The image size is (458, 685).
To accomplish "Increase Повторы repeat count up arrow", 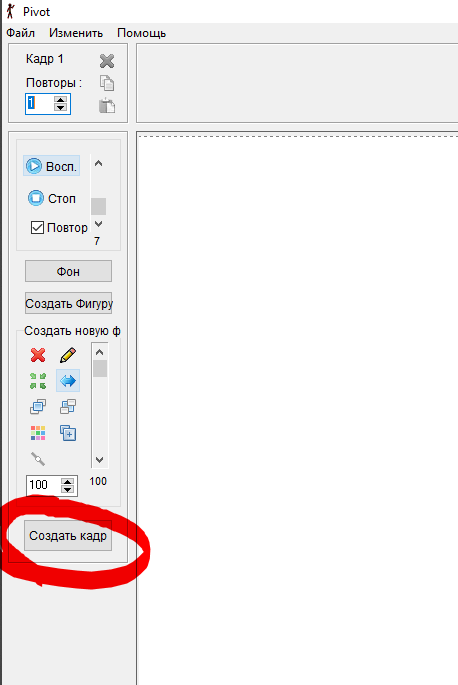I will pyautogui.click(x=61, y=100).
